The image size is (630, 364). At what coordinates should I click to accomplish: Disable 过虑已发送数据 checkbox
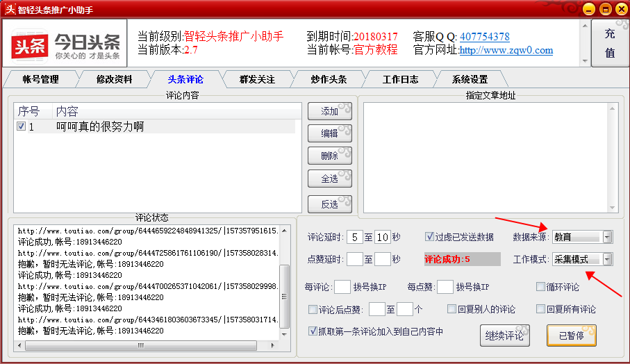coord(429,237)
